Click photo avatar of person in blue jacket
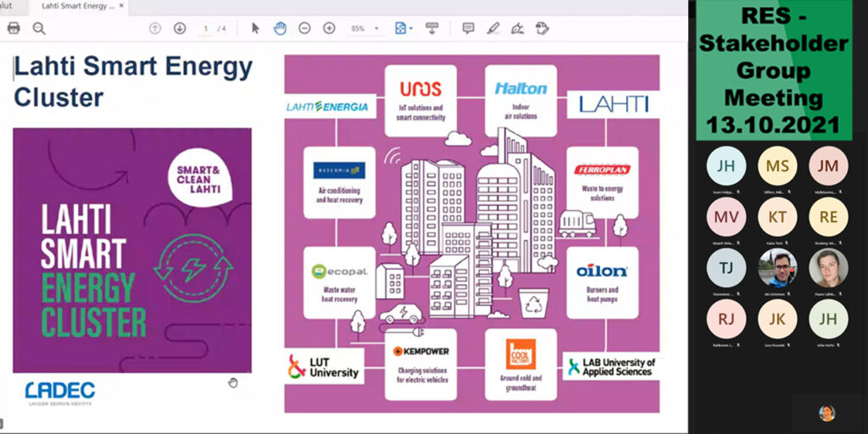This screenshot has height=434, width=868. (777, 268)
